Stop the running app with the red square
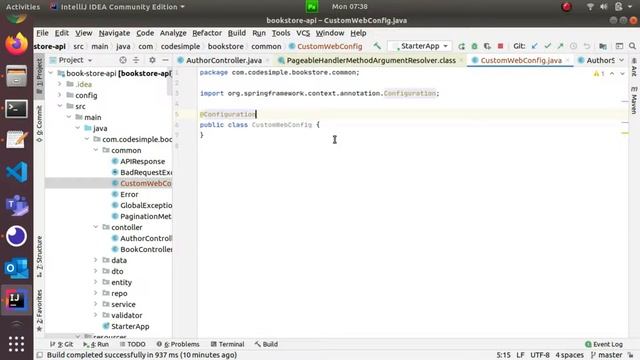Image resolution: width=640 pixels, height=360 pixels. click(500, 46)
